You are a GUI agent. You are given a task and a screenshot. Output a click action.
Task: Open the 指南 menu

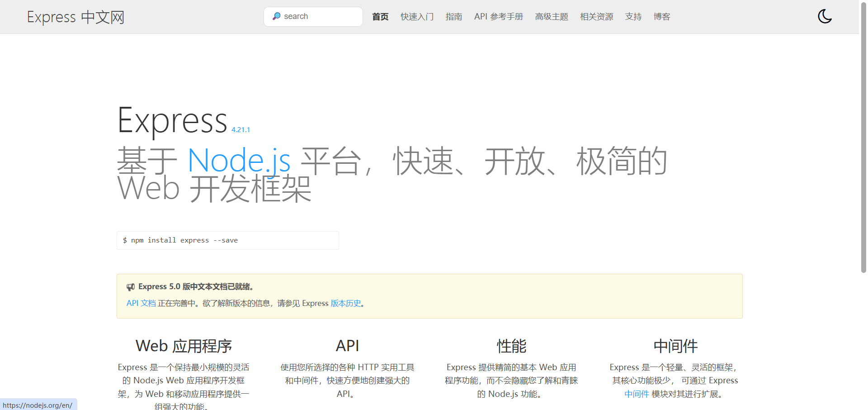pyautogui.click(x=454, y=17)
